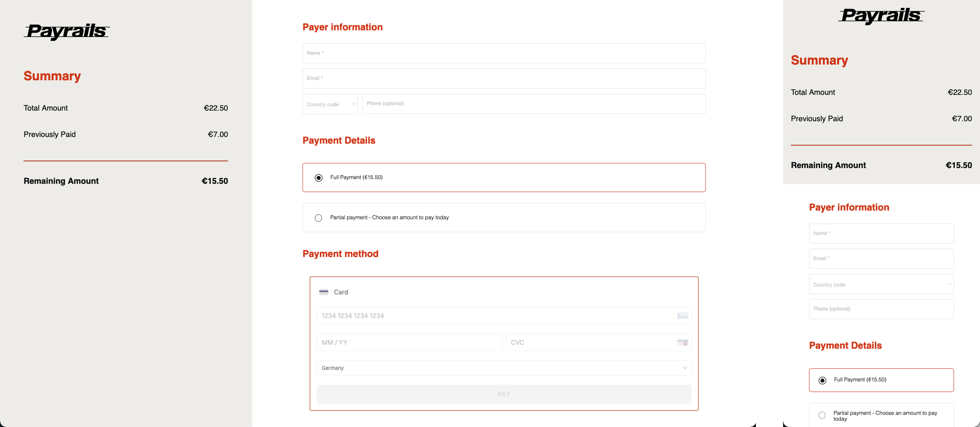The height and width of the screenshot is (427, 980).
Task: Click the Phone (optional) field in the desktop form
Action: tap(534, 104)
